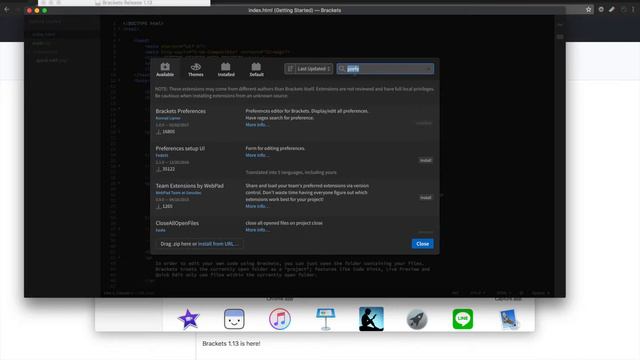Open author link under Brackets Preferences
The image size is (640, 360).
[x=168, y=118]
